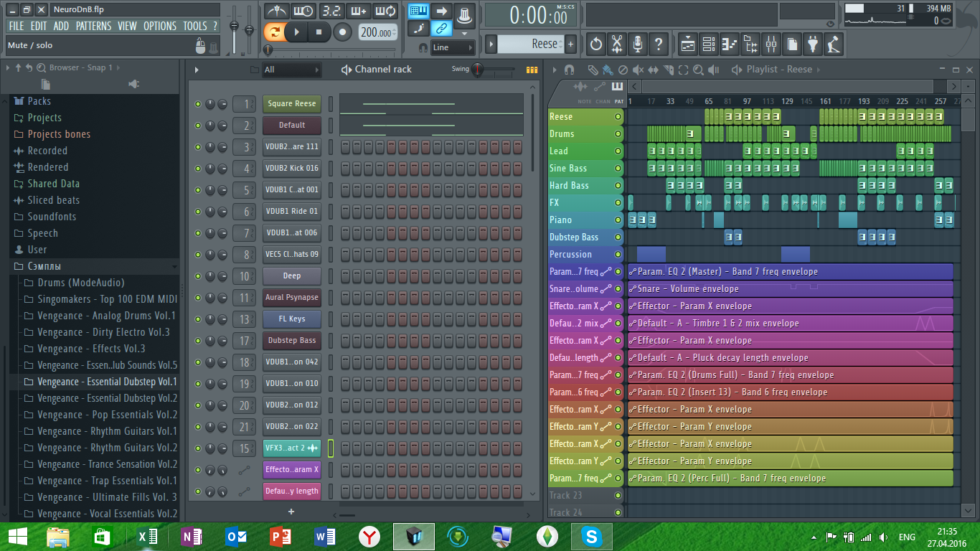This screenshot has width=980, height=551.
Task: Mute the Deep channel
Action: point(198,276)
